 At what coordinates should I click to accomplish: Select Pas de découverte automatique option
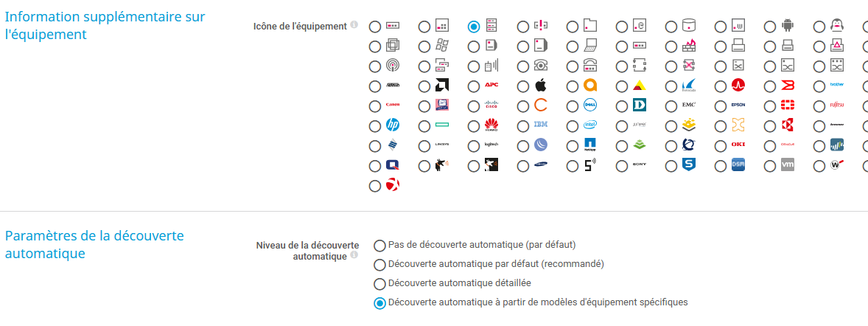(380, 245)
